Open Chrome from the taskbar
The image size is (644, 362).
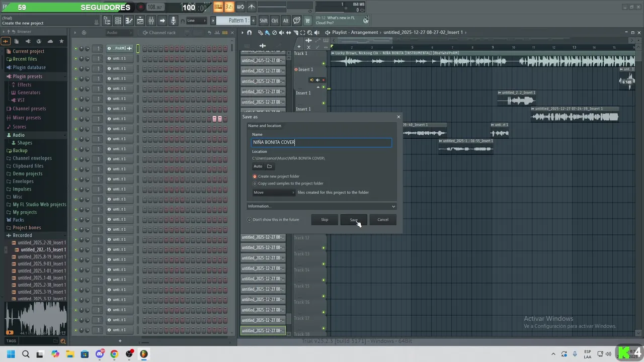pyautogui.click(x=114, y=354)
